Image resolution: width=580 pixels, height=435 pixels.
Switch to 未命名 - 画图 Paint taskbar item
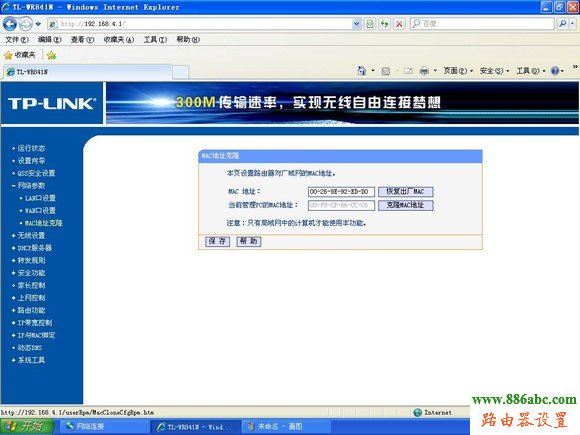[286, 427]
